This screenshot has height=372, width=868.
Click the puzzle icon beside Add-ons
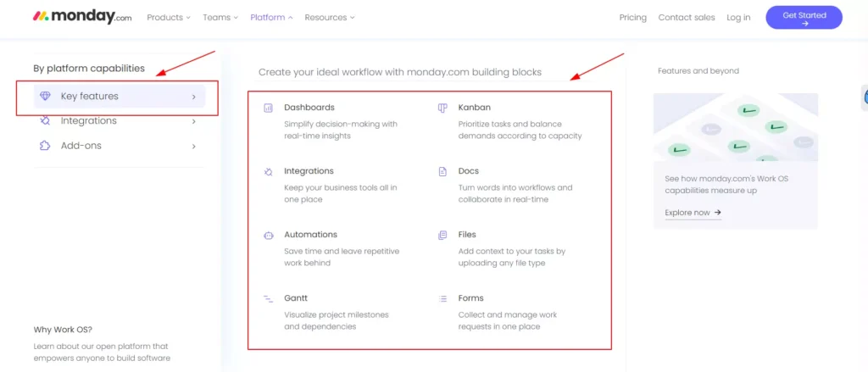(x=46, y=146)
